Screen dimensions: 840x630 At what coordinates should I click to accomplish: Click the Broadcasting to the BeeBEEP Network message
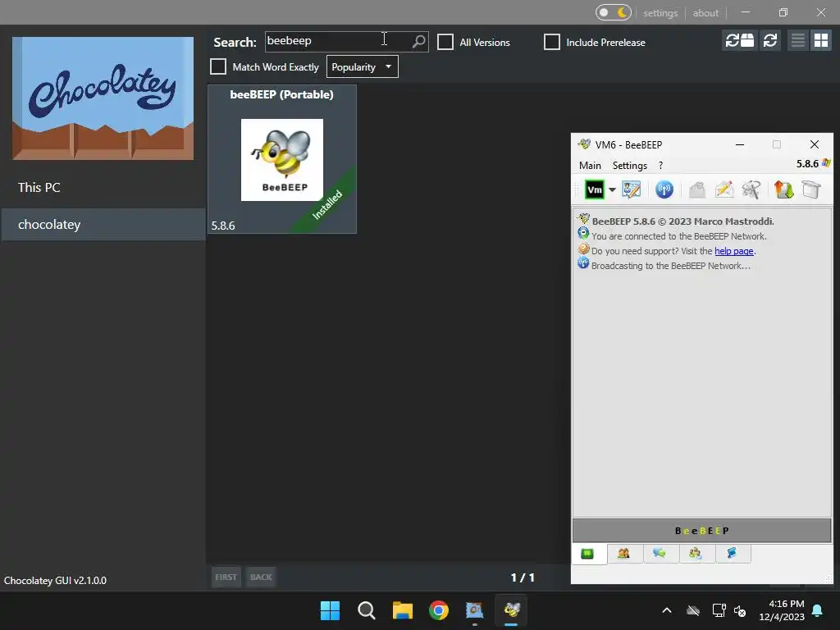(671, 266)
